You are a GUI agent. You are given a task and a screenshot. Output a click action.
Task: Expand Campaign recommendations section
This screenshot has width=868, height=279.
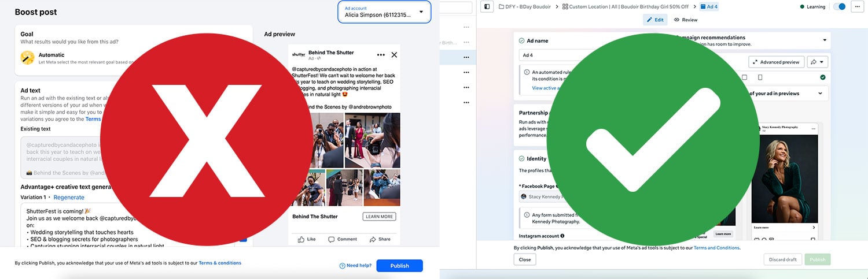point(825,40)
